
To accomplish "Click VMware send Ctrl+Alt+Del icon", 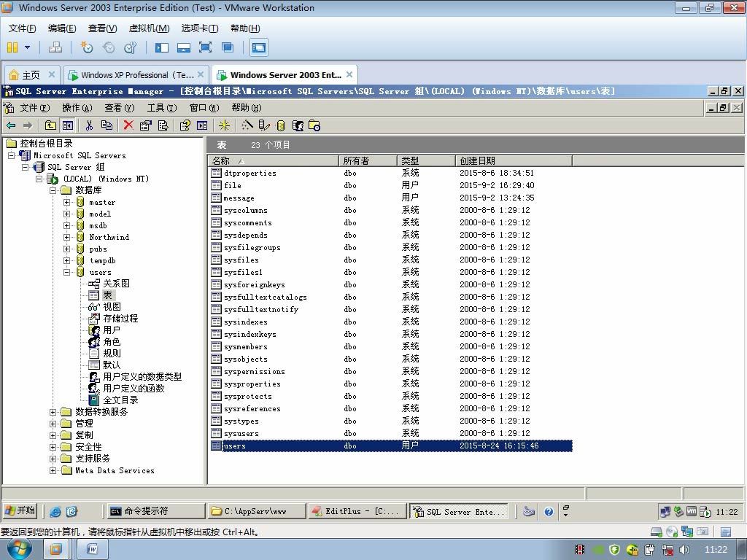I will point(55,47).
